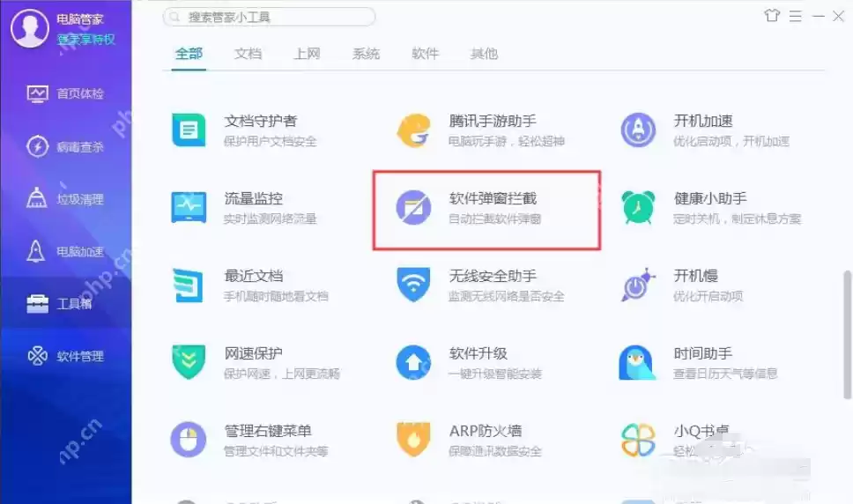Switch to the 其他 tab
The image size is (853, 504).
click(x=484, y=54)
